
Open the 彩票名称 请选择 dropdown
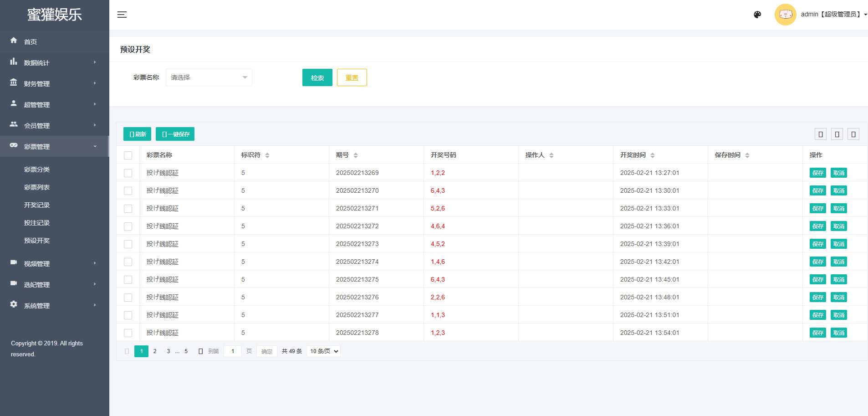click(209, 77)
